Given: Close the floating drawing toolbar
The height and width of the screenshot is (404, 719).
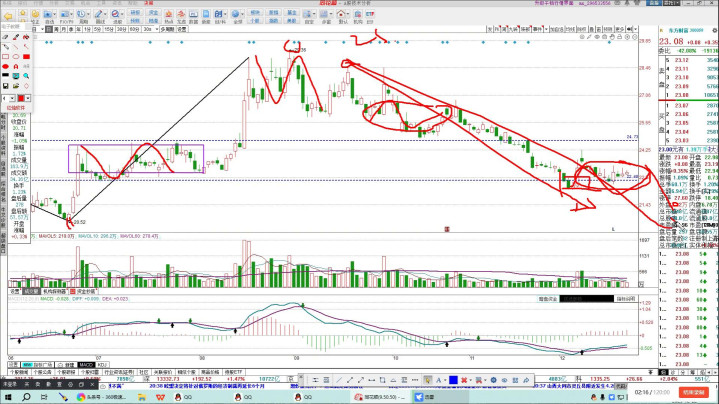Looking at the screenshot, I should tap(301, 377).
